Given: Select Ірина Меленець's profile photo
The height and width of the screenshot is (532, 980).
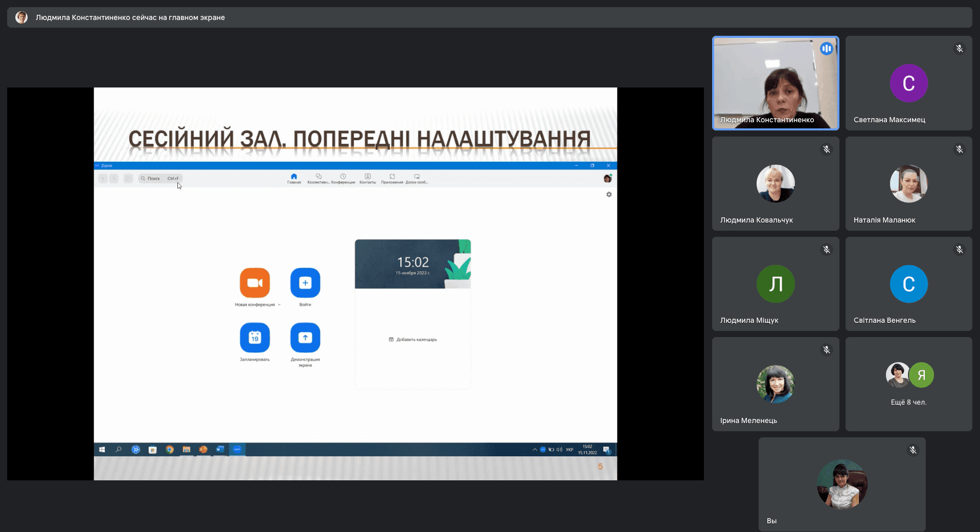Looking at the screenshot, I should pyautogui.click(x=776, y=384).
